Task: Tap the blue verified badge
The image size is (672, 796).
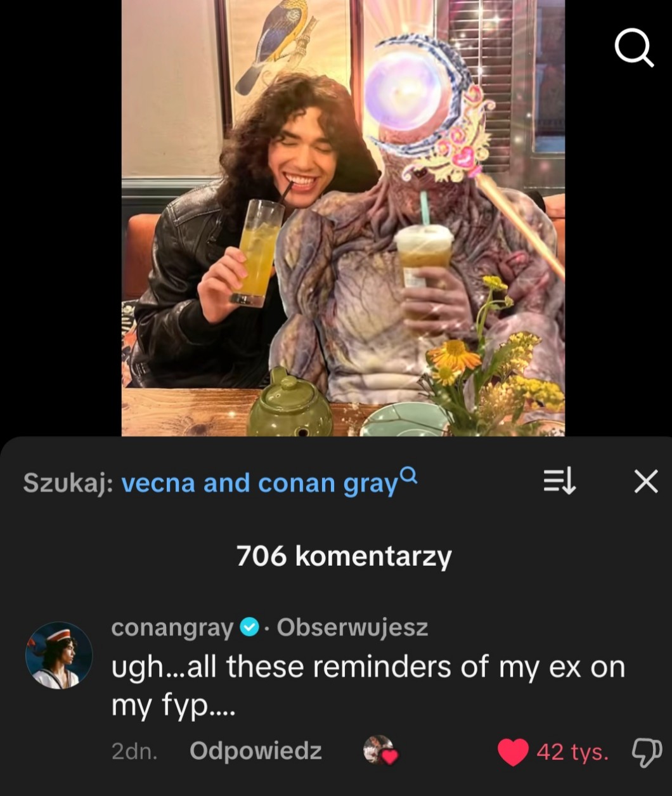Action: click(x=250, y=628)
